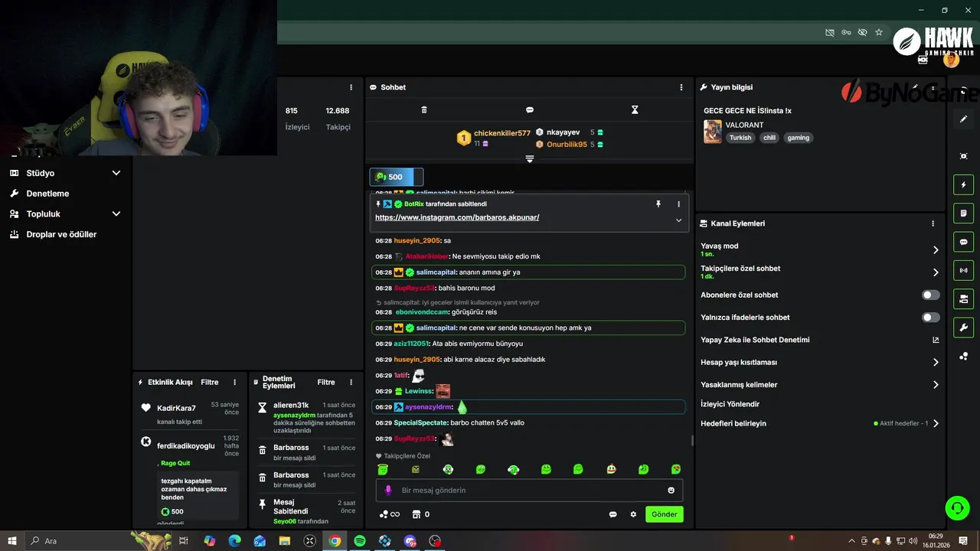Open Yapay Zeka ile Sohbet Denetimi
The image size is (980, 551).
pyautogui.click(x=820, y=340)
